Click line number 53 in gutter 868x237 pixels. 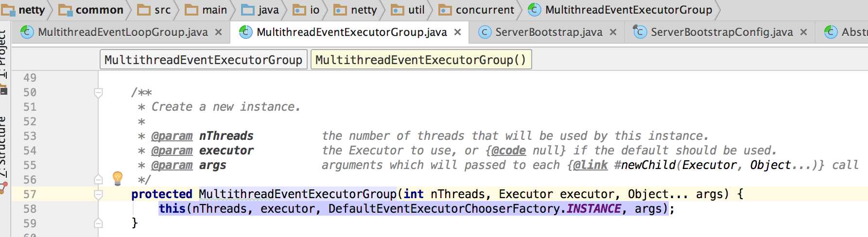(30, 136)
